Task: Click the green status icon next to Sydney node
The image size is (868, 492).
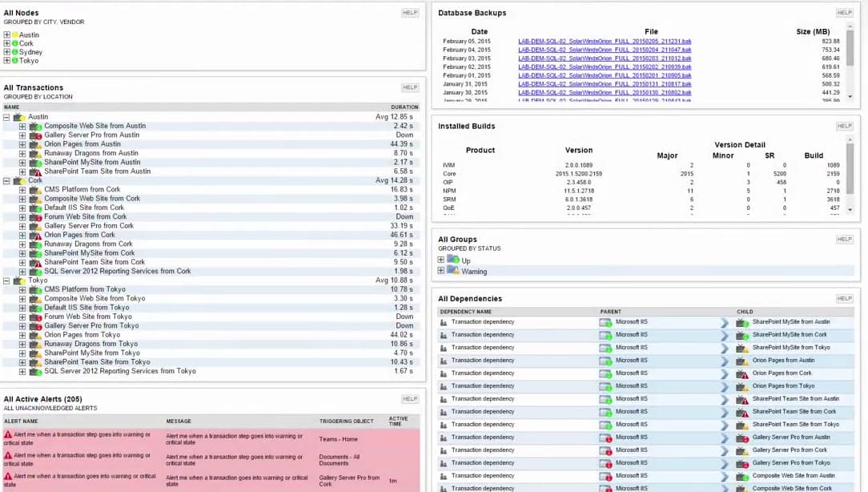Action: [x=14, y=52]
